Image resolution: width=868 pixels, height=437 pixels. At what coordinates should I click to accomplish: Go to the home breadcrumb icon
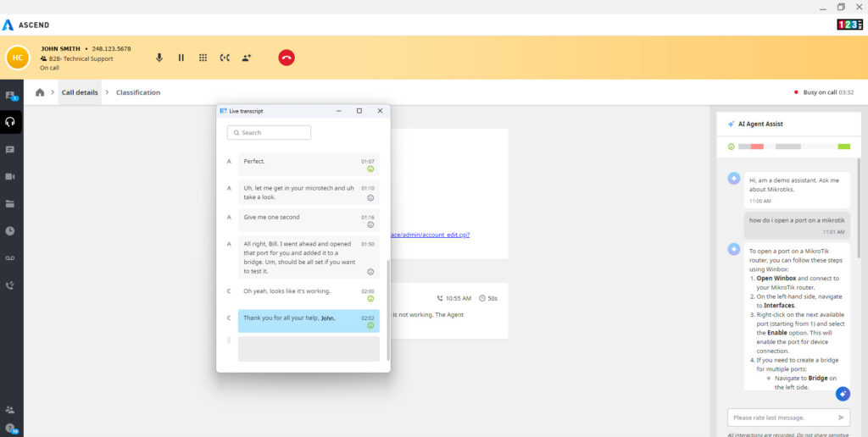[40, 92]
